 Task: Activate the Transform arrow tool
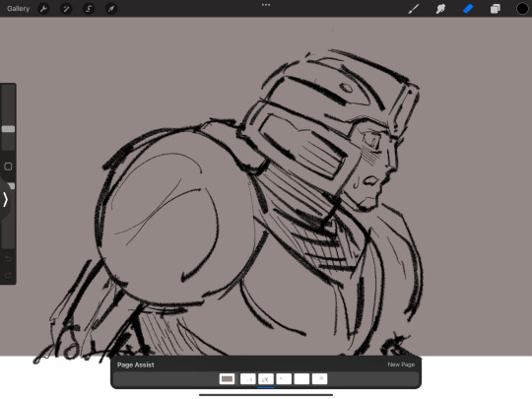point(111,9)
